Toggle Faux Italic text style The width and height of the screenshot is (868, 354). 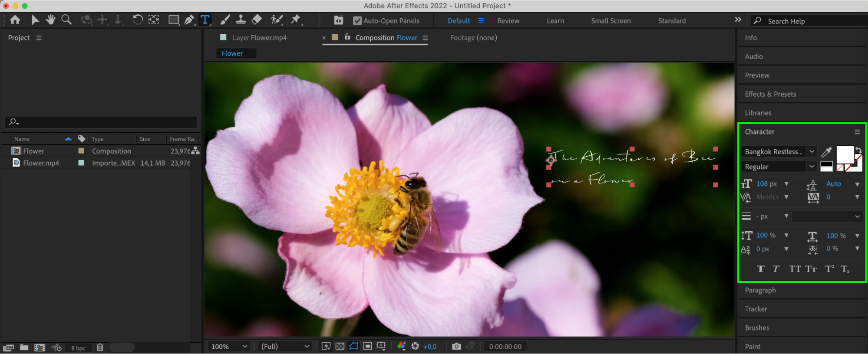776,269
